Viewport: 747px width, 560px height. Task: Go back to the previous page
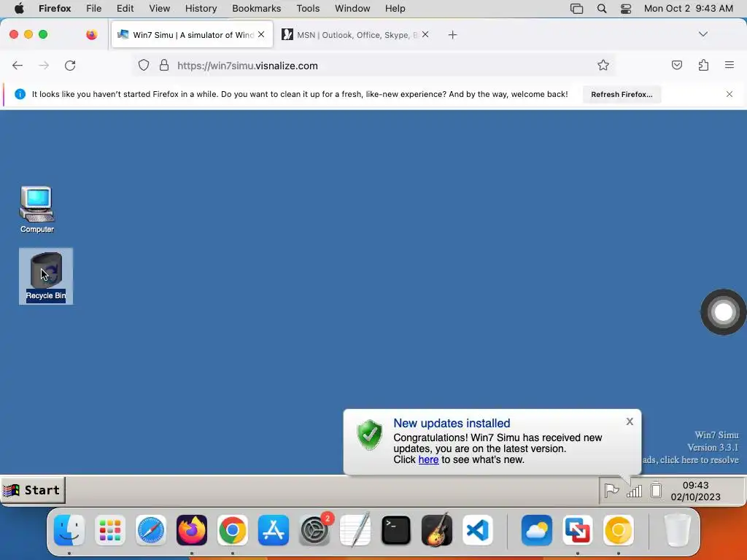click(x=18, y=65)
